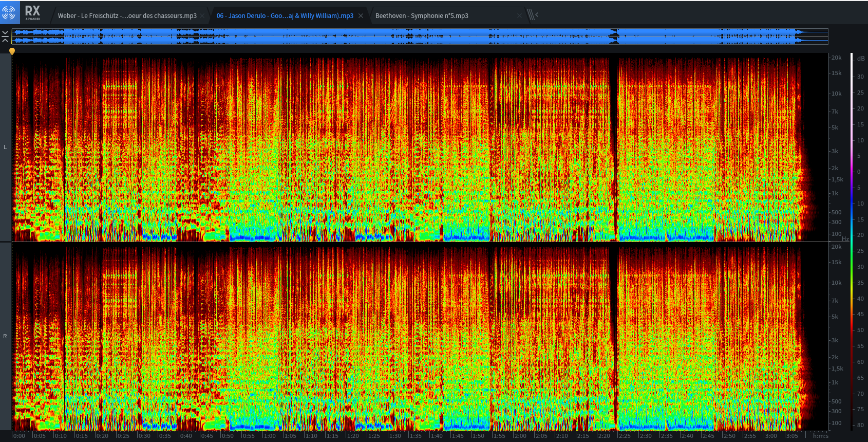Close the Jason Derulo file tab

coord(361,16)
